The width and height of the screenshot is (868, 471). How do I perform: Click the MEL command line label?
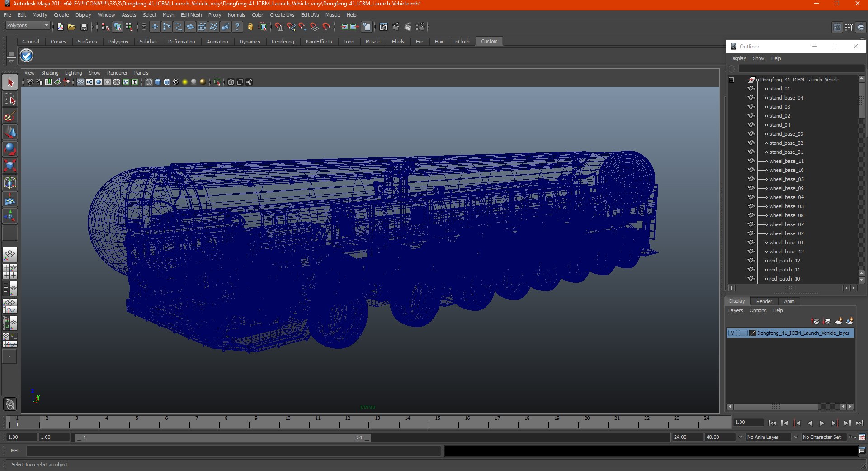(x=15, y=451)
